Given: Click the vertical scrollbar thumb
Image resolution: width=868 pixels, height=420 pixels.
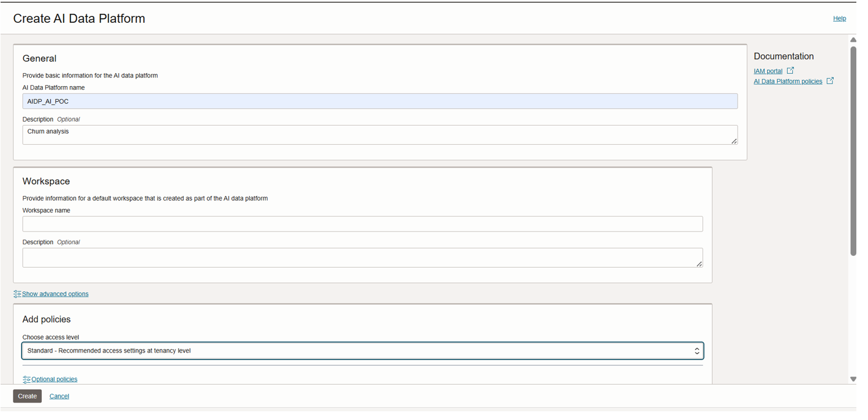Looking at the screenshot, I should (853, 151).
